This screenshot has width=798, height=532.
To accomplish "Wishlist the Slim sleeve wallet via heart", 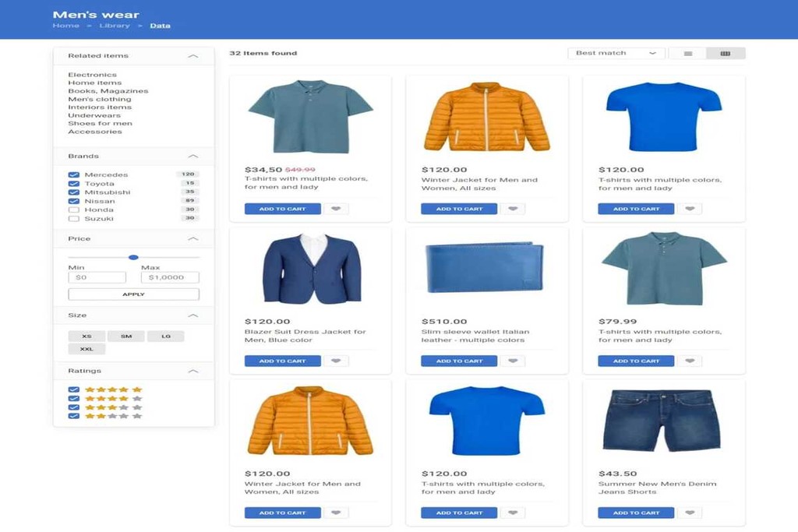I will coord(512,361).
